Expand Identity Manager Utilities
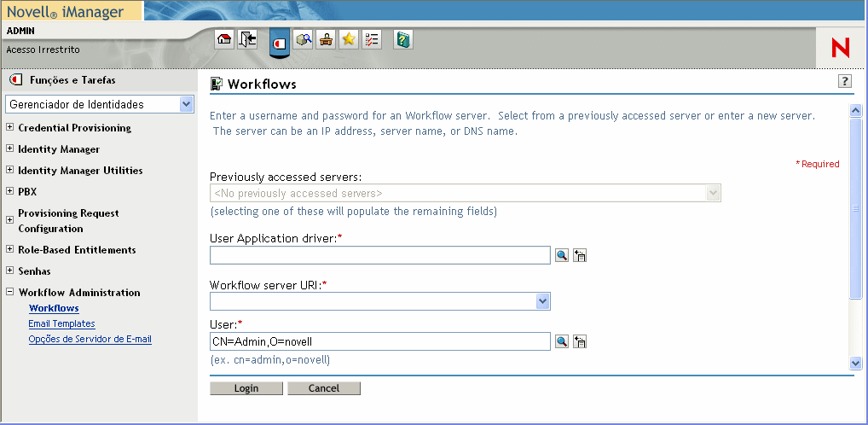 pos(9,170)
